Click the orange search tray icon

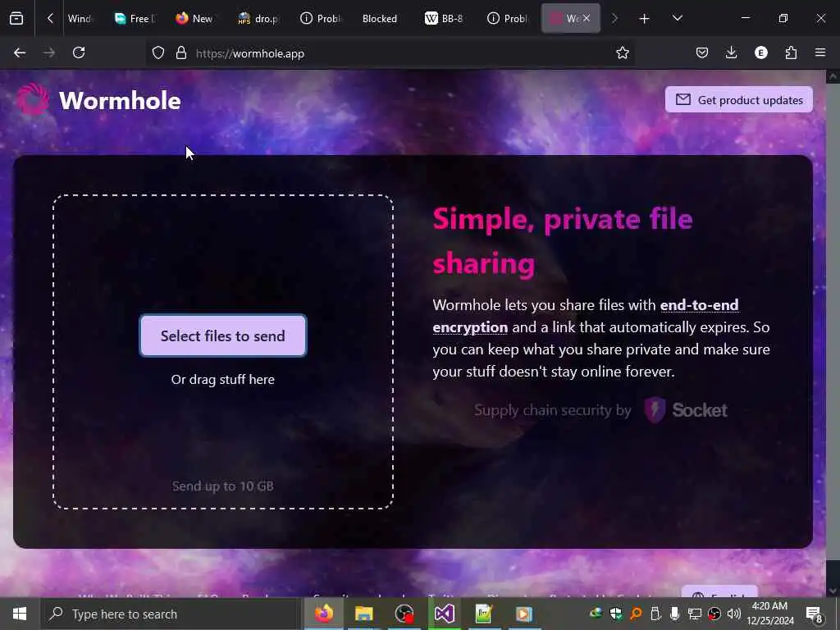click(x=636, y=614)
